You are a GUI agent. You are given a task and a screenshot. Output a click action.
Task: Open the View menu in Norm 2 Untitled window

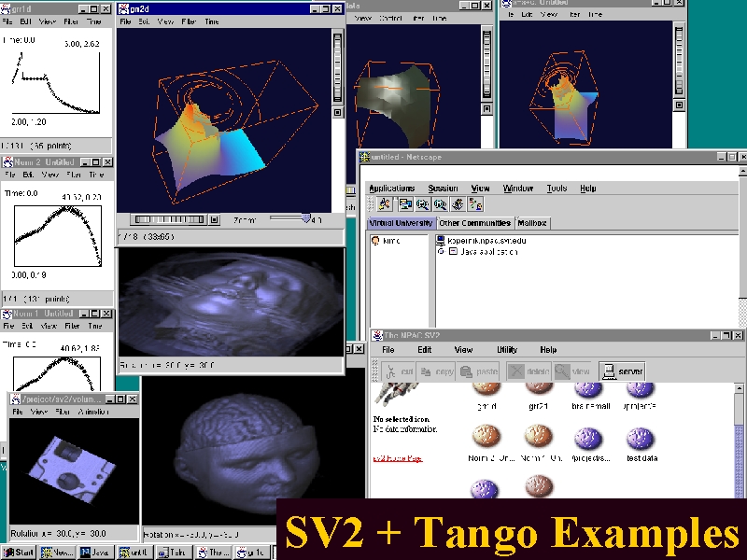[x=50, y=175]
